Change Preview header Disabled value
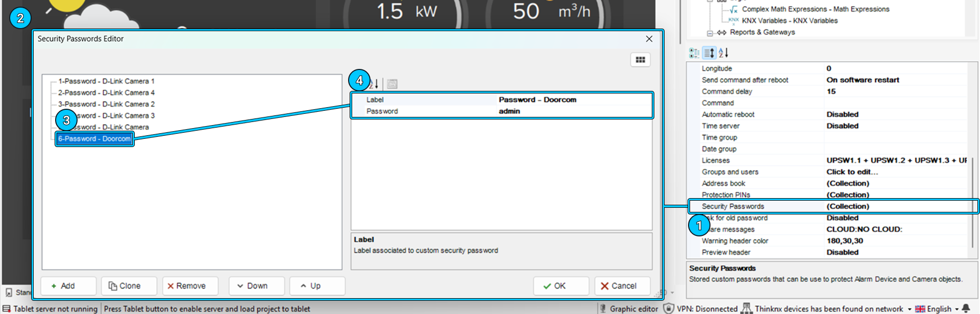Image resolution: width=980 pixels, height=314 pixels. click(842, 252)
